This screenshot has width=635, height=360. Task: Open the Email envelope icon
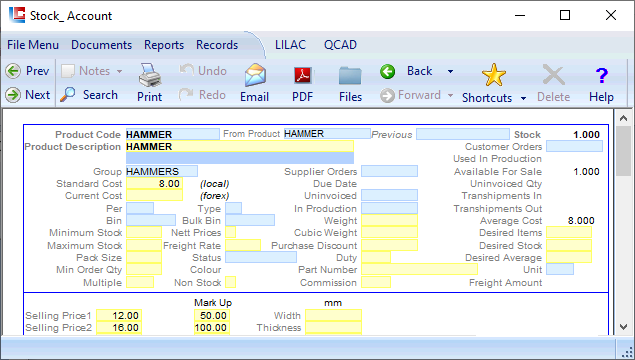coord(255,75)
